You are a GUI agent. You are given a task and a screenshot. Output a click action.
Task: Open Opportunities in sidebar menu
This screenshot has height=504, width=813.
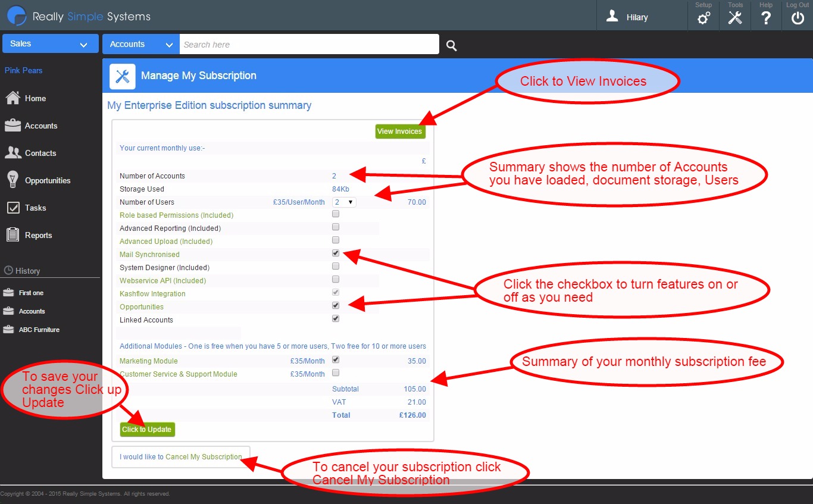click(x=48, y=180)
